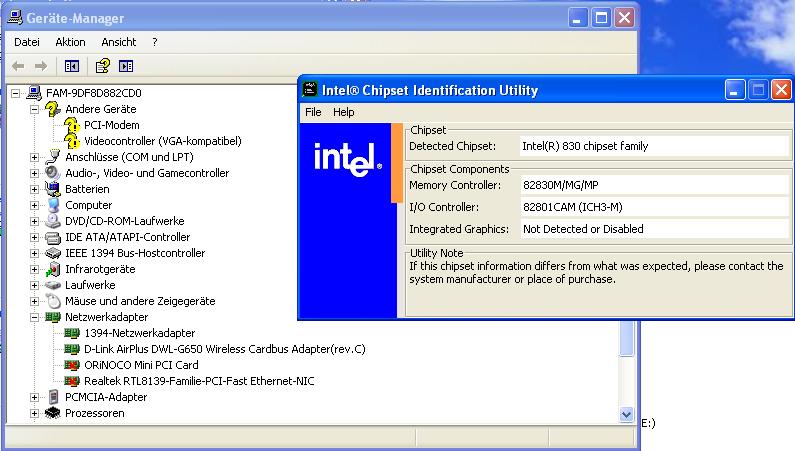Image resolution: width=795 pixels, height=451 pixels.
Task: Click the DVD/CD-ROM-Laufwerke disc icon
Action: click(x=53, y=221)
